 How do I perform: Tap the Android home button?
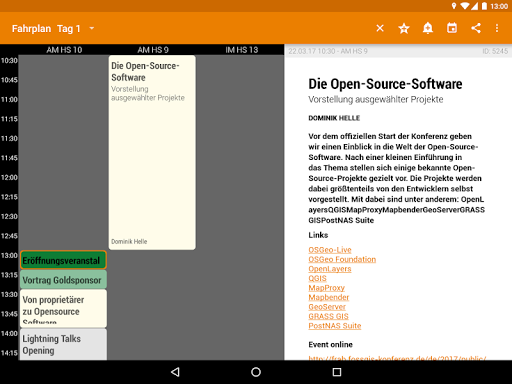click(256, 372)
